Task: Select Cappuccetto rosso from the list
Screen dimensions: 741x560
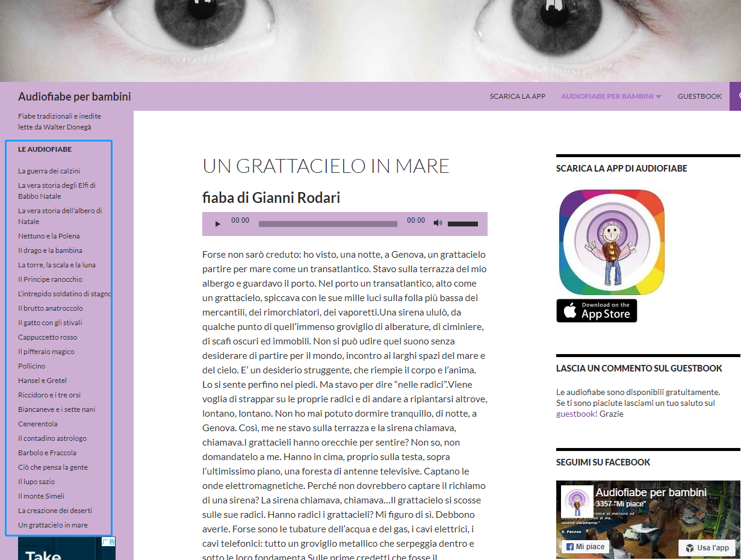Action: pos(48,337)
